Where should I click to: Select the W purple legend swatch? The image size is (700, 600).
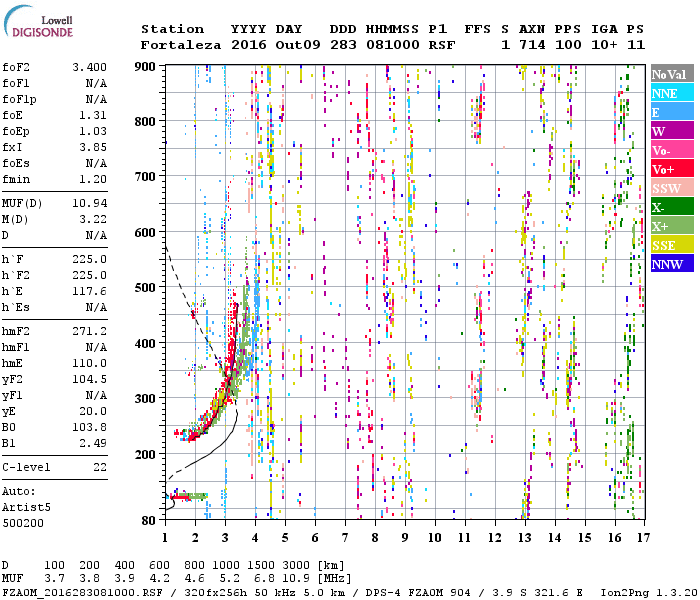click(672, 131)
